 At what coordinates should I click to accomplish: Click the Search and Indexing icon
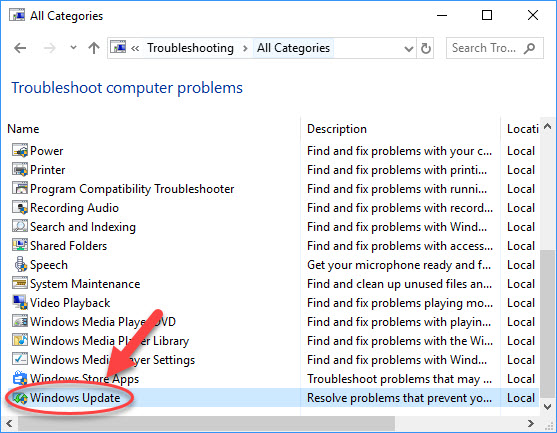pyautogui.click(x=20, y=227)
